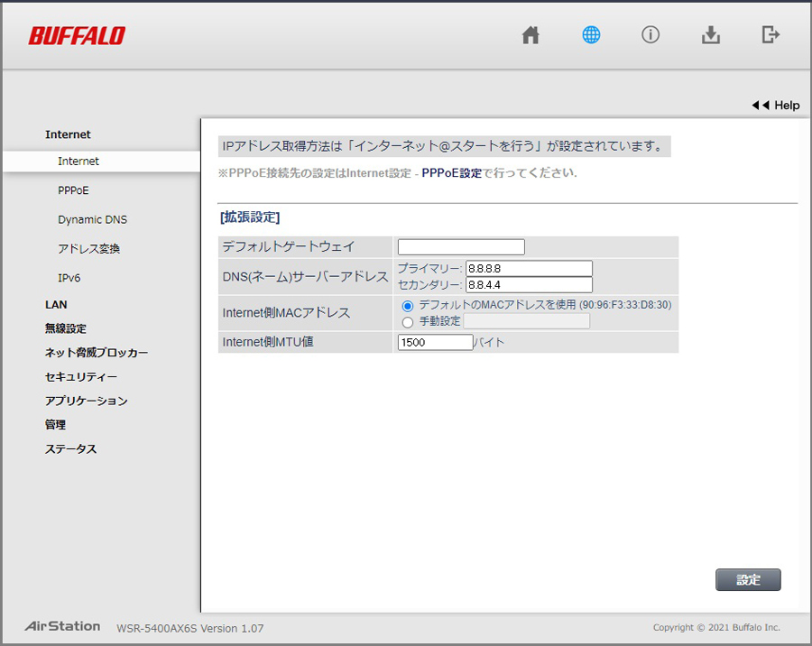Image resolution: width=812 pixels, height=646 pixels.
Task: Open IPv6 submenu item
Action: [69, 278]
